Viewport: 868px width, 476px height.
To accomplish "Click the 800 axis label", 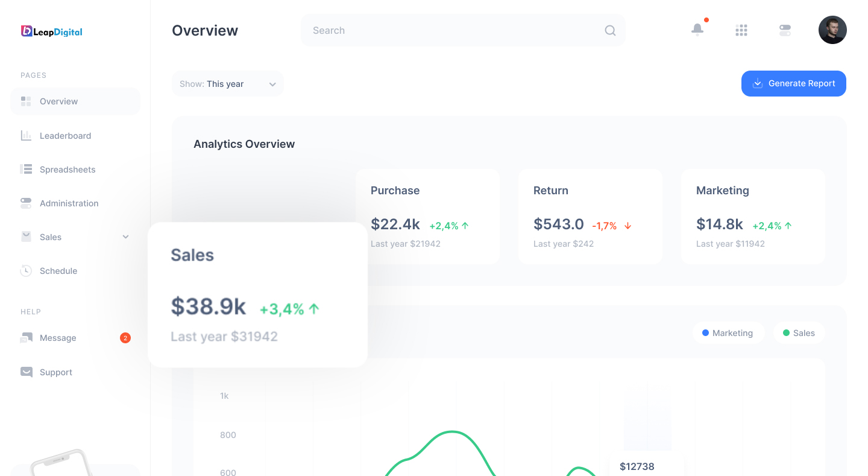I will [x=228, y=435].
